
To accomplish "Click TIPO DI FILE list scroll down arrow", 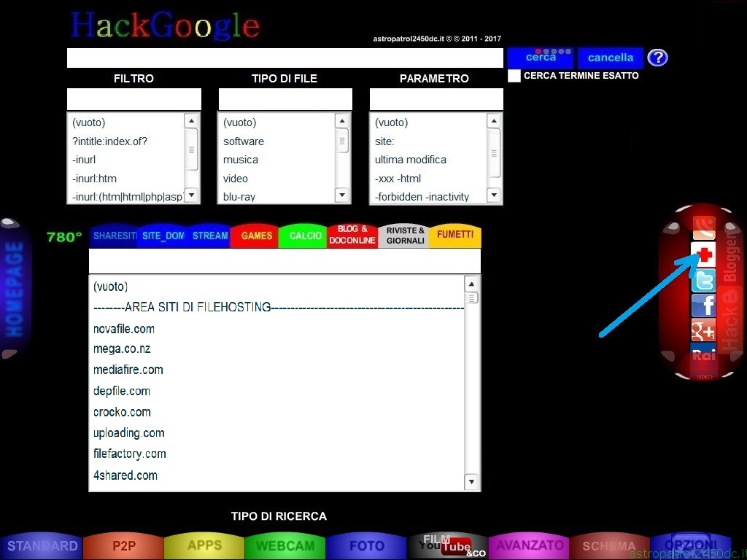I will [x=342, y=195].
